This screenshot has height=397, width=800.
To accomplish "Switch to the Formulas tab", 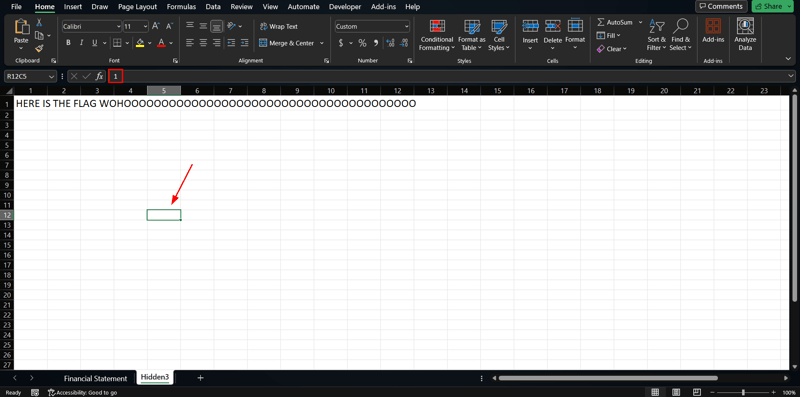I will tap(181, 7).
